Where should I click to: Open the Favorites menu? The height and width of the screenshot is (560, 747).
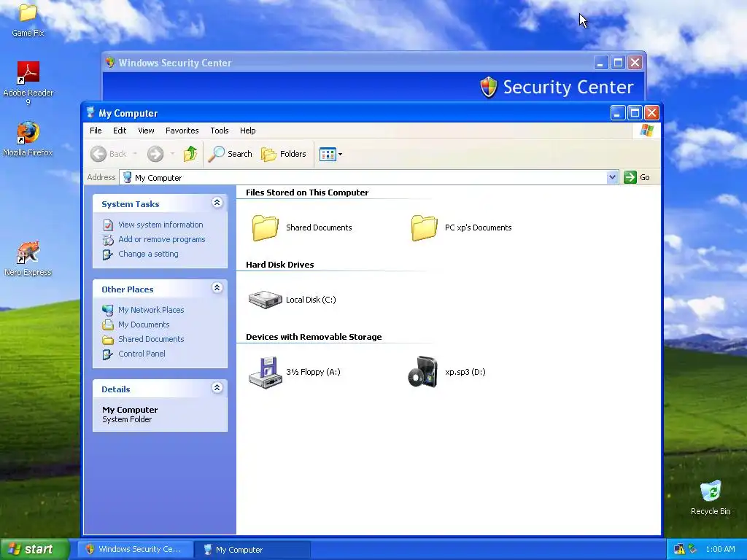(182, 131)
